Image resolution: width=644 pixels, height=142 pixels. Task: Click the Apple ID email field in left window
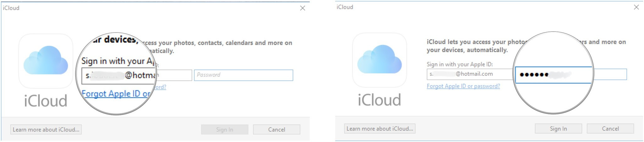point(137,75)
